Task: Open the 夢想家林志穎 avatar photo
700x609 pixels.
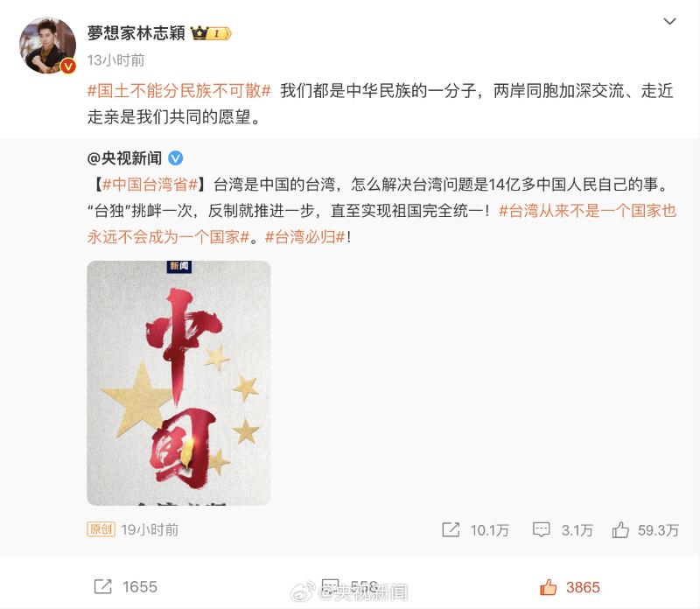Action: [x=48, y=45]
